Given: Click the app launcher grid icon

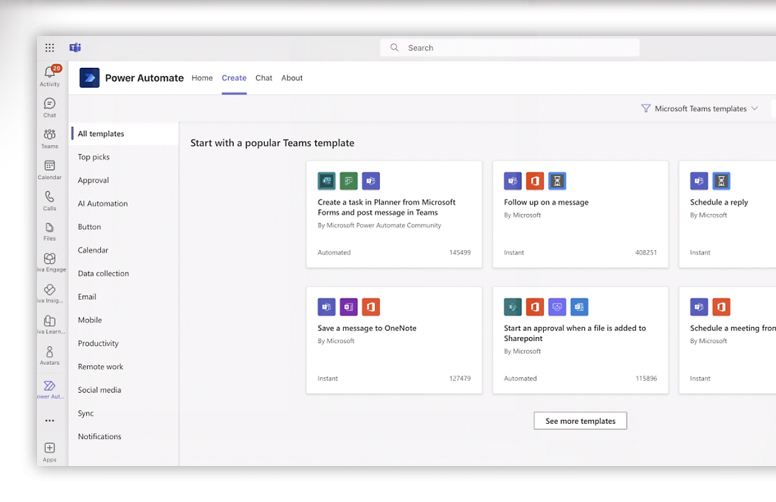Looking at the screenshot, I should [x=49, y=47].
